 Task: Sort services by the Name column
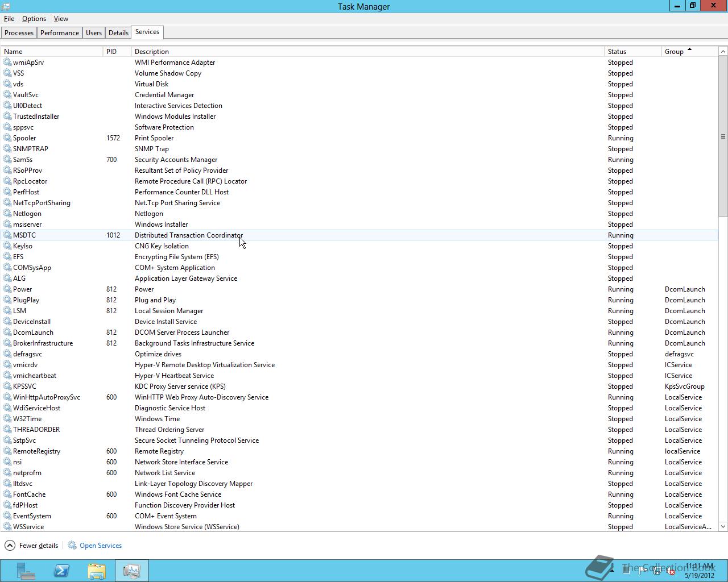click(x=52, y=52)
